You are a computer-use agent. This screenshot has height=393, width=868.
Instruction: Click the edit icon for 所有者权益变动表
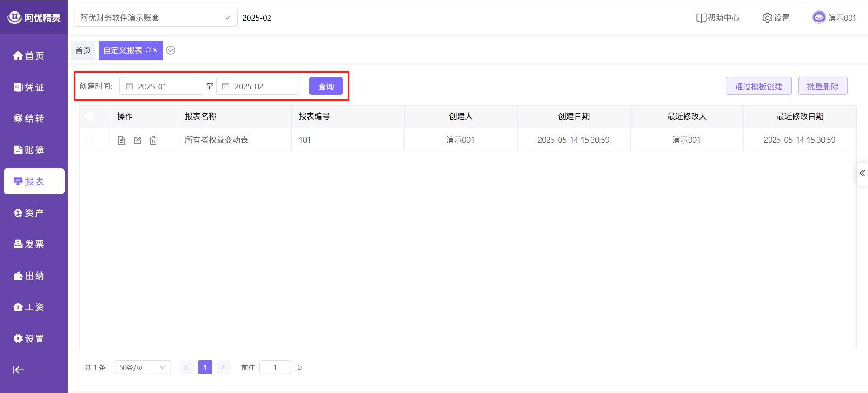pos(137,140)
